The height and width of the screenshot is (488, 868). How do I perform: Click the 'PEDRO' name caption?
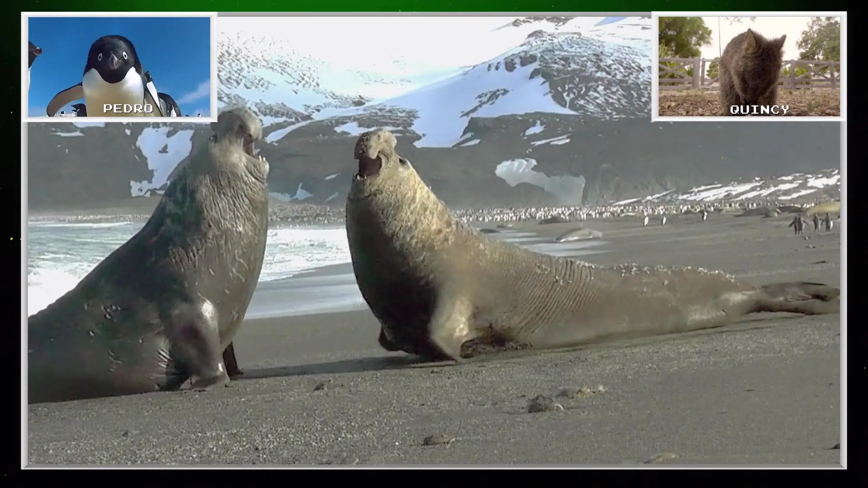[x=128, y=108]
